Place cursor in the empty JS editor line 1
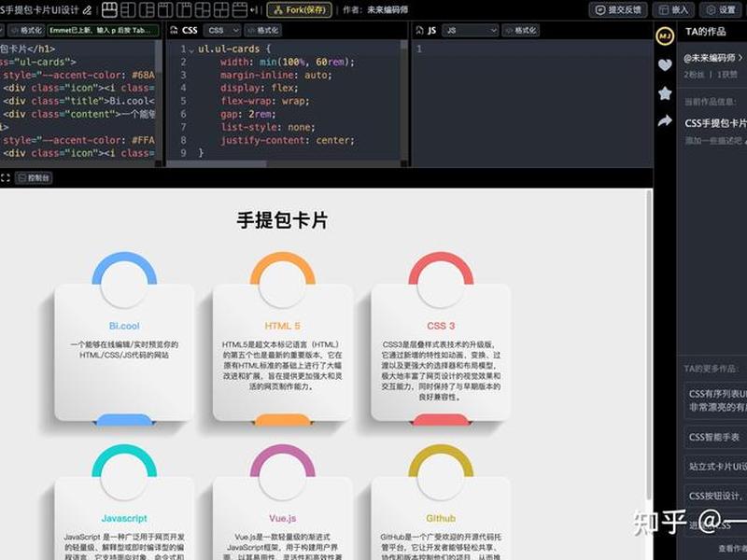Screen dimensions: 747x560 [531, 49]
